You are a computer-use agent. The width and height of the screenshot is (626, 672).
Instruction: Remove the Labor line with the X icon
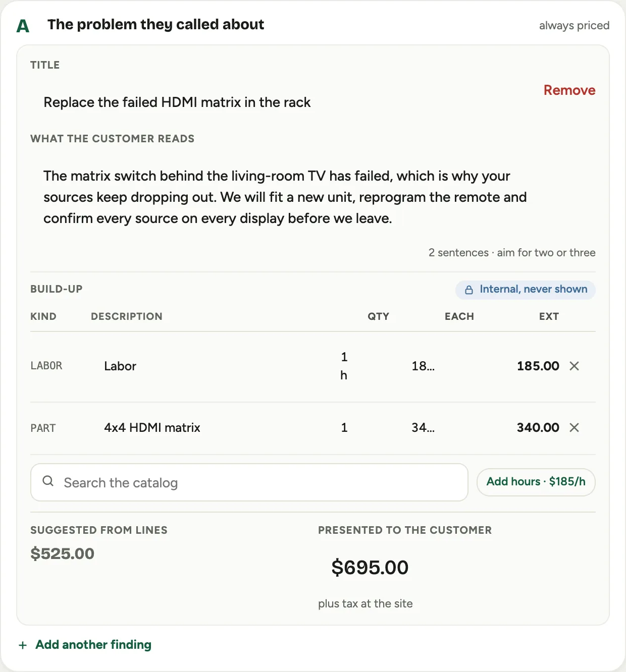pos(574,366)
